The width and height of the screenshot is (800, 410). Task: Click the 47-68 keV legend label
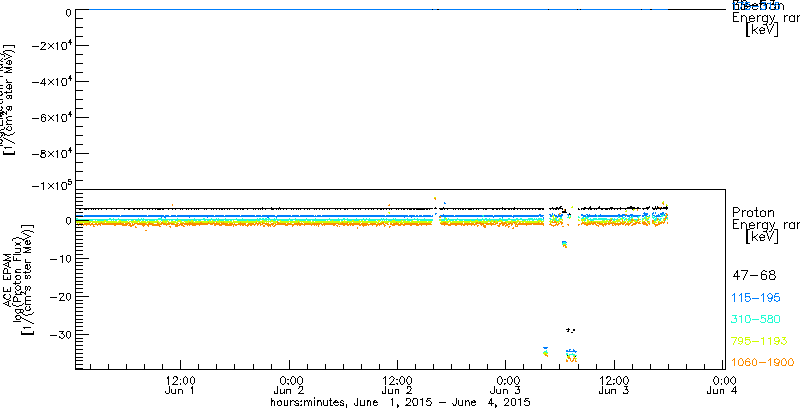tap(754, 276)
